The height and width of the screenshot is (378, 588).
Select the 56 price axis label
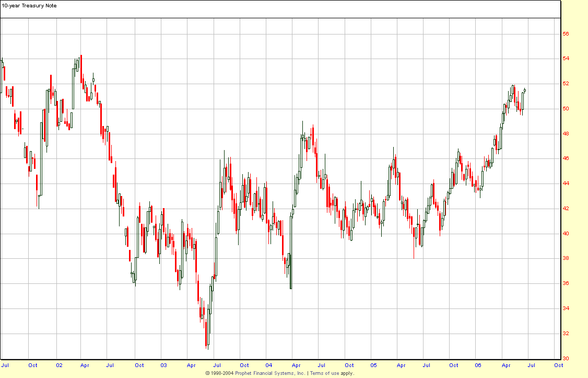[x=566, y=34]
